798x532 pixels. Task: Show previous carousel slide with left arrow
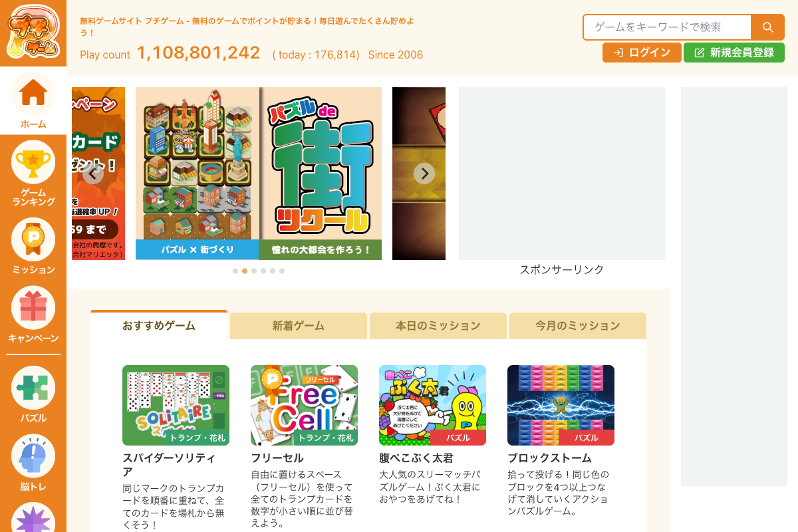(x=93, y=174)
